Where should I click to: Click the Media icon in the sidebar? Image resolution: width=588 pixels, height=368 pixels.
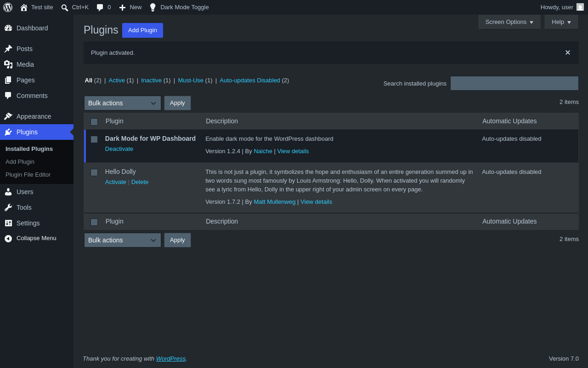coord(8,64)
